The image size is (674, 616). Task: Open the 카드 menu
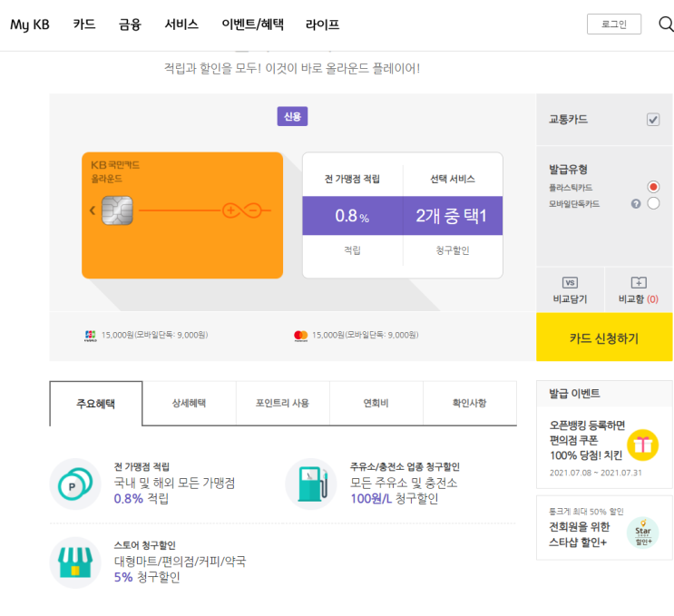point(84,24)
